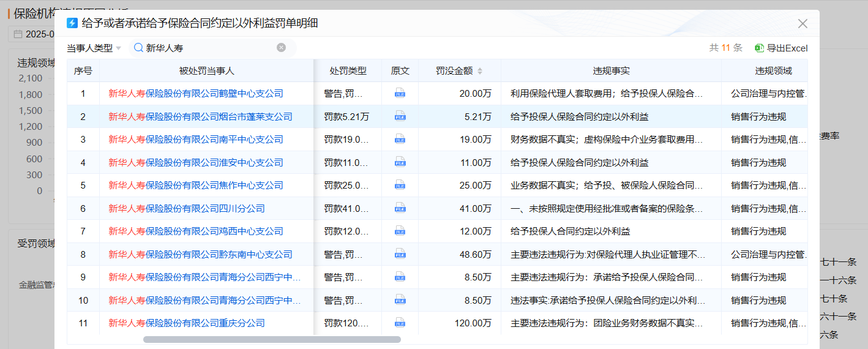Click file icon in Chongqing branch row

click(400, 323)
